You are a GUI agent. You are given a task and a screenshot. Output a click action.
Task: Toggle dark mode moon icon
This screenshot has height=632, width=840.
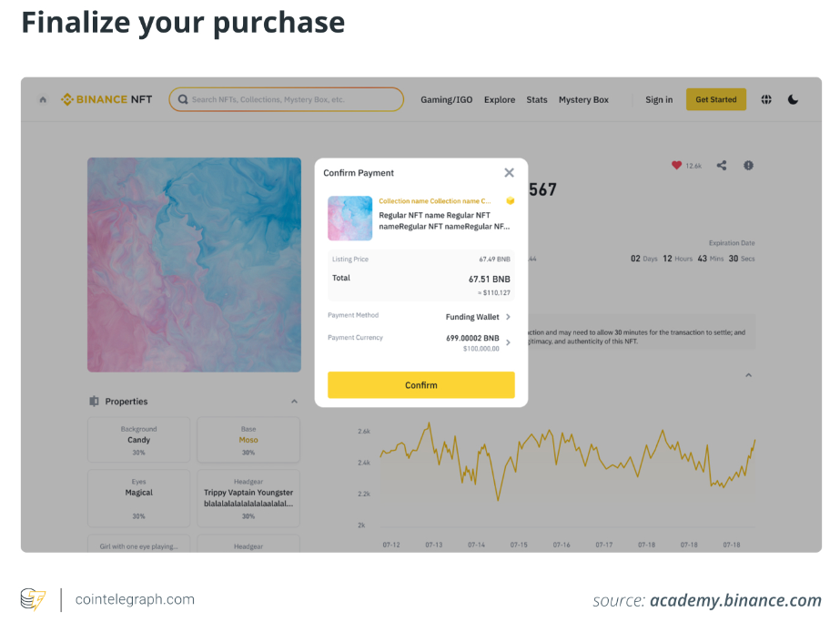tap(793, 100)
